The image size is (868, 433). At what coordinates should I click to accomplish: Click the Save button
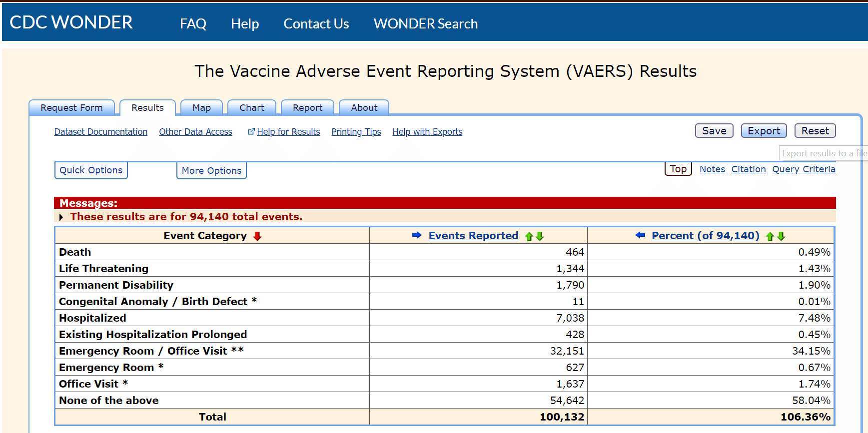click(x=714, y=131)
